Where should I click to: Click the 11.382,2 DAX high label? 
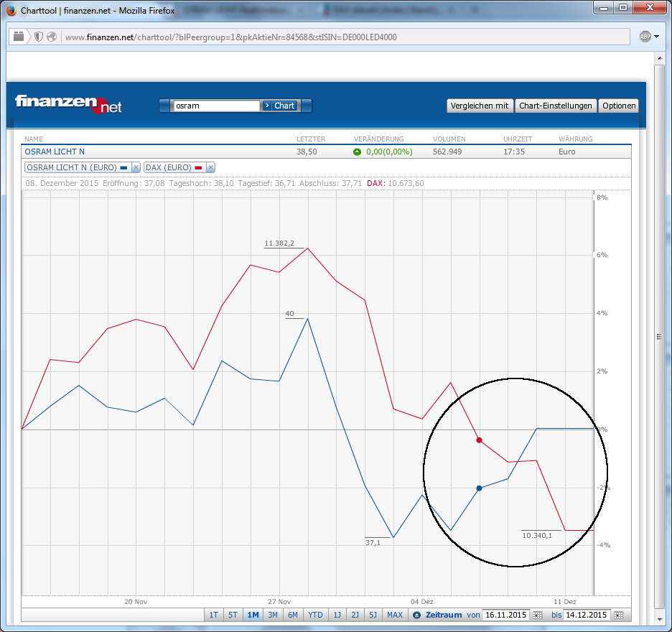click(279, 243)
